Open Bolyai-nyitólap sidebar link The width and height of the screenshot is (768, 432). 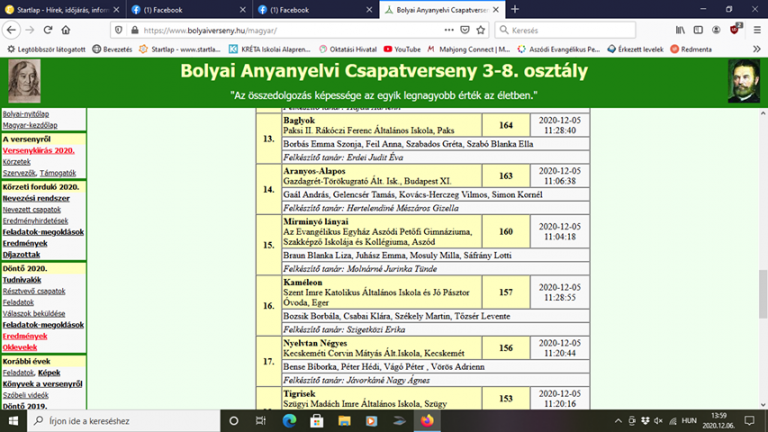pos(26,114)
